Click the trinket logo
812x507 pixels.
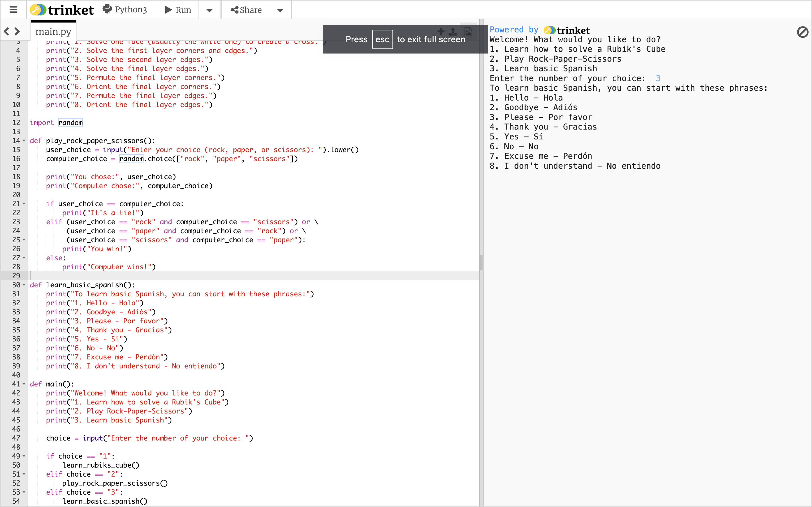click(62, 10)
